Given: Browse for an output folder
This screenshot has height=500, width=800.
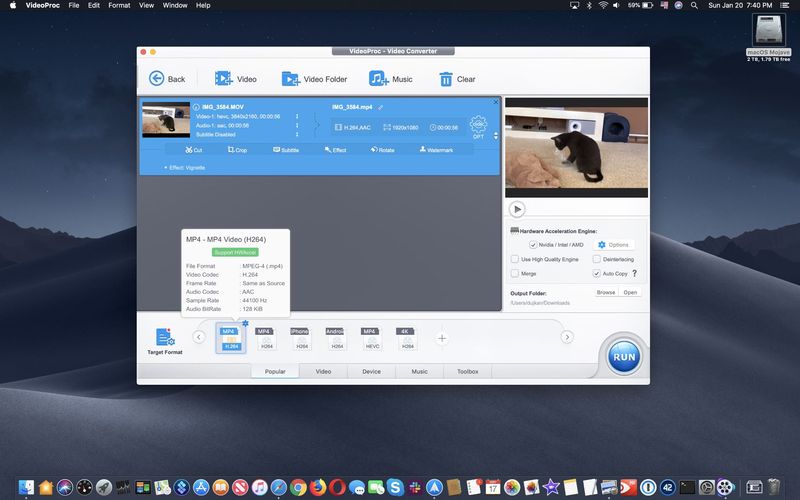Looking at the screenshot, I should pyautogui.click(x=606, y=292).
